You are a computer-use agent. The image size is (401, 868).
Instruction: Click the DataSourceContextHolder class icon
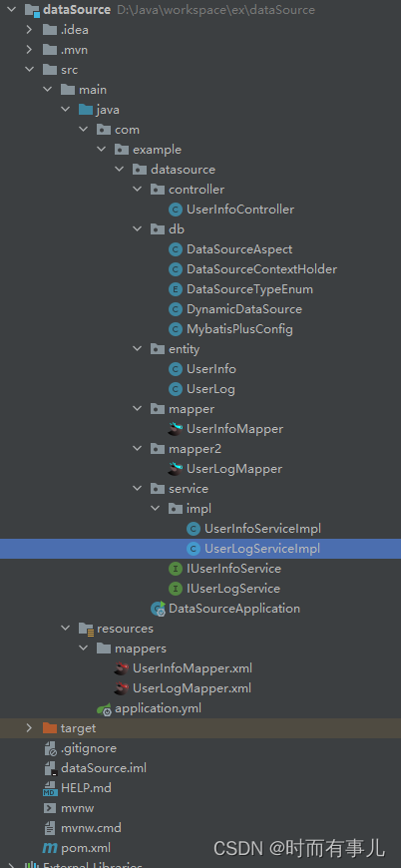176,269
